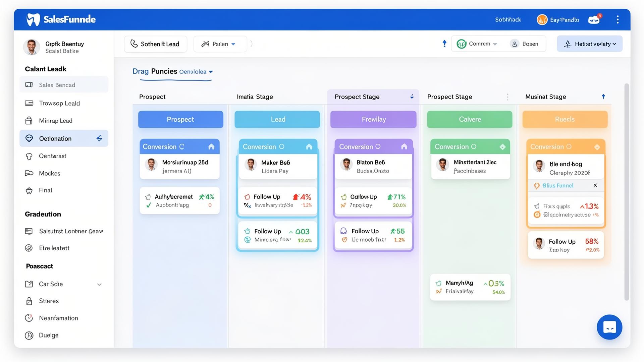This screenshot has height=362, width=644.
Task: Open the notifications icon with red badge
Action: 594,19
